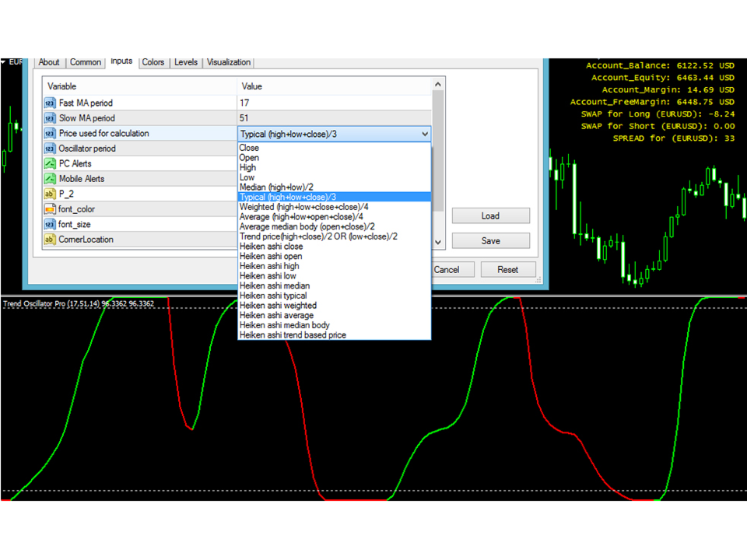
Task: Click the dialog resize grip corner
Action: [538, 281]
